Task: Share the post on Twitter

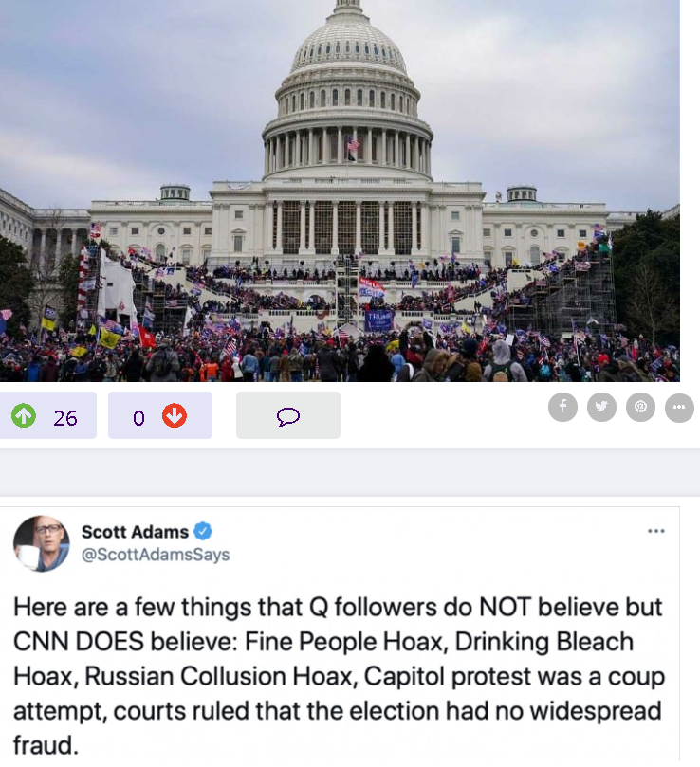Action: [601, 407]
